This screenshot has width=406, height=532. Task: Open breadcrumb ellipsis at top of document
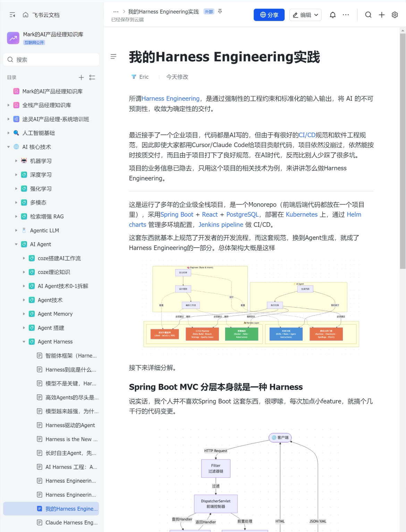coord(116,11)
